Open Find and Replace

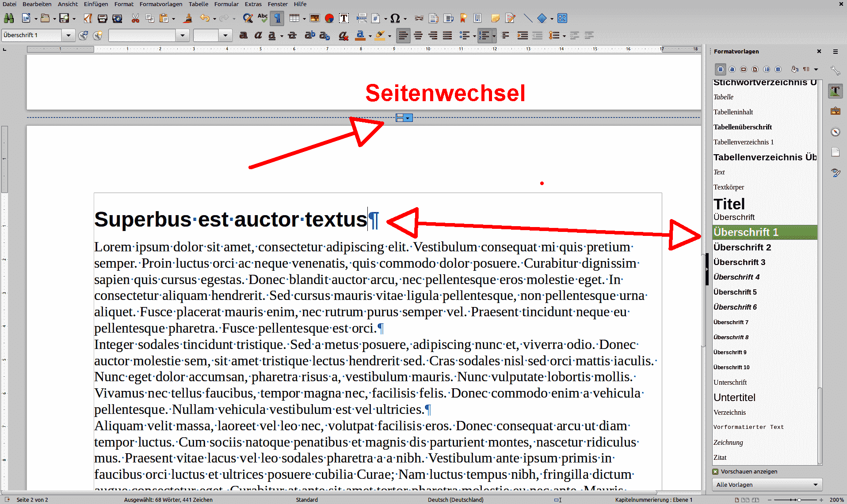[x=248, y=18]
